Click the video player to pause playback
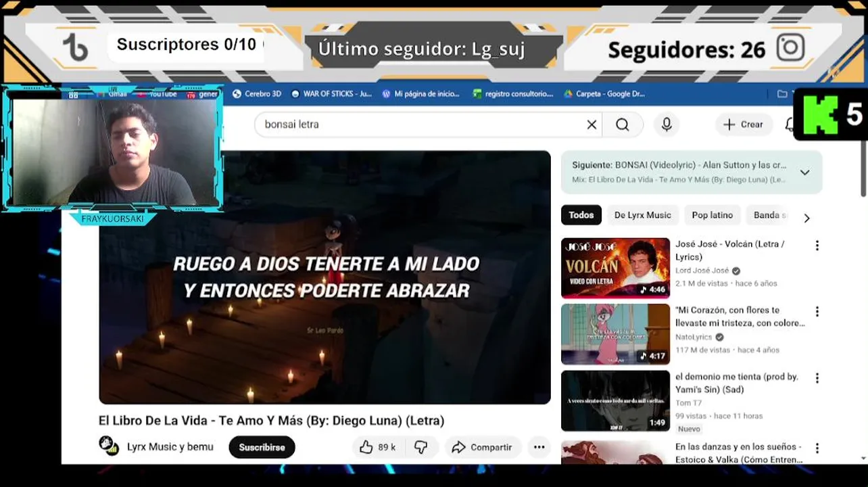 [x=324, y=277]
